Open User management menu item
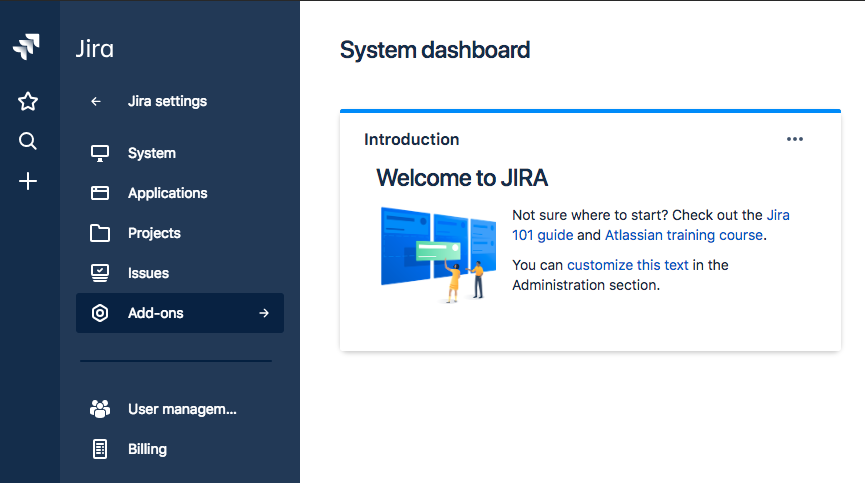Viewport: 865px width, 483px height. [180, 409]
